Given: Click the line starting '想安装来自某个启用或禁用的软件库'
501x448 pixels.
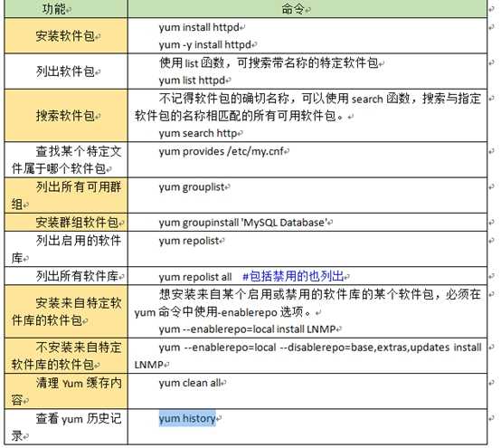Looking at the screenshot, I should coord(320,294).
